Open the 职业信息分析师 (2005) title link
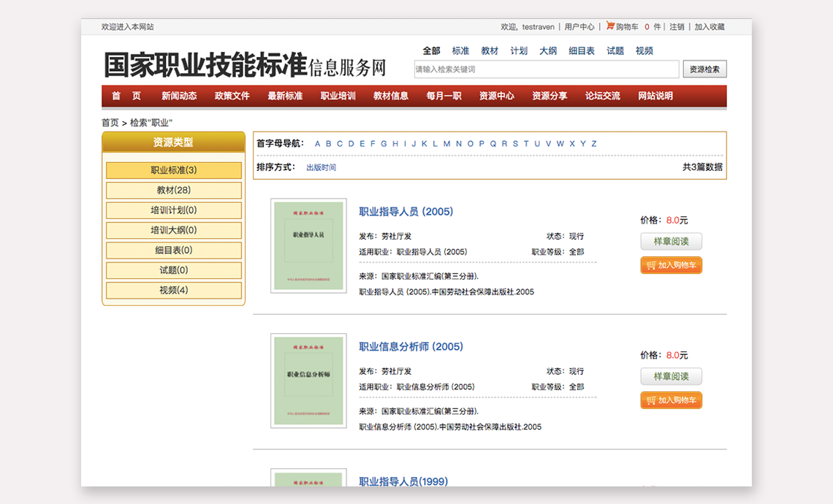The height and width of the screenshot is (504, 833). click(x=411, y=346)
